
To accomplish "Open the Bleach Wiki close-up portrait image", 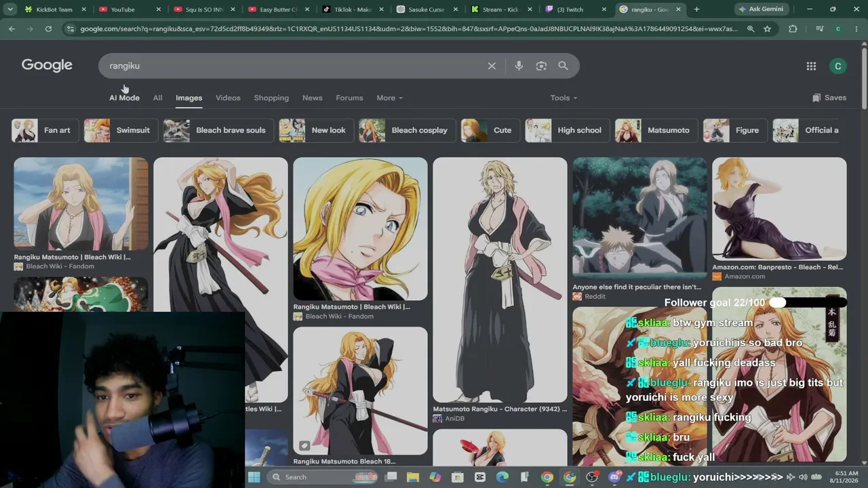I will [360, 228].
